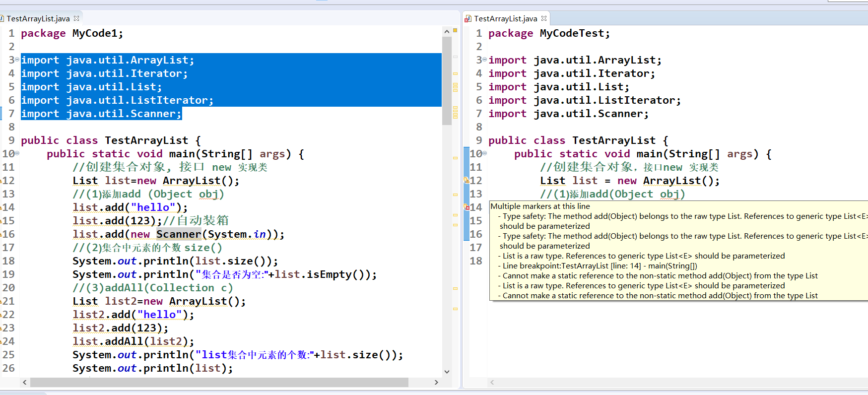This screenshot has width=868, height=395.
Task: Click 'list.addAll(list2);' on line 24
Action: pos(134,341)
